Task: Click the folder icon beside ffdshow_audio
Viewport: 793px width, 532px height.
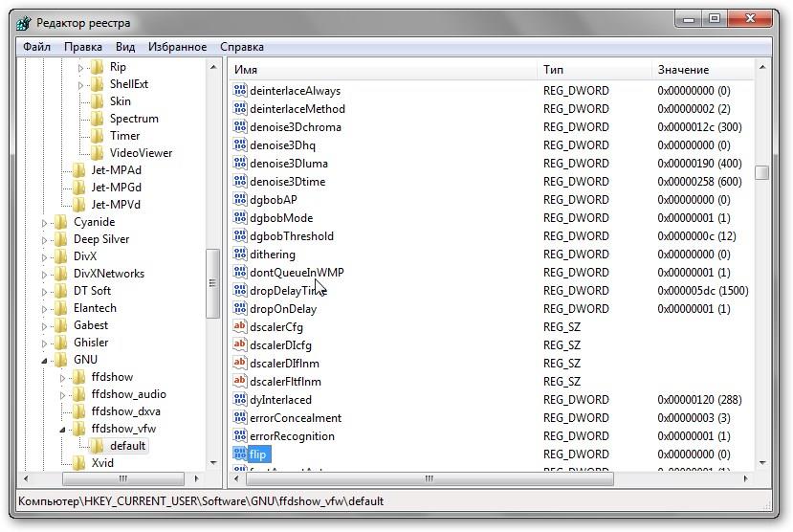Action: [x=79, y=394]
